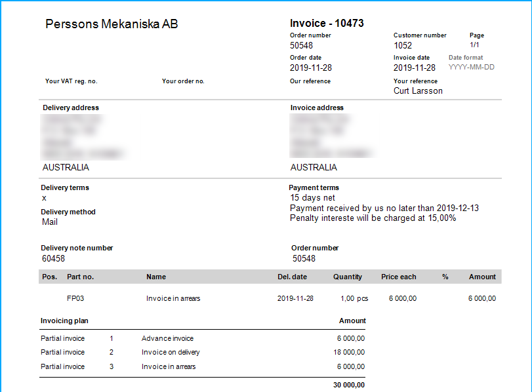Click the invoice date 2019-11-28 in the header
The height and width of the screenshot is (392, 532).
click(x=415, y=68)
